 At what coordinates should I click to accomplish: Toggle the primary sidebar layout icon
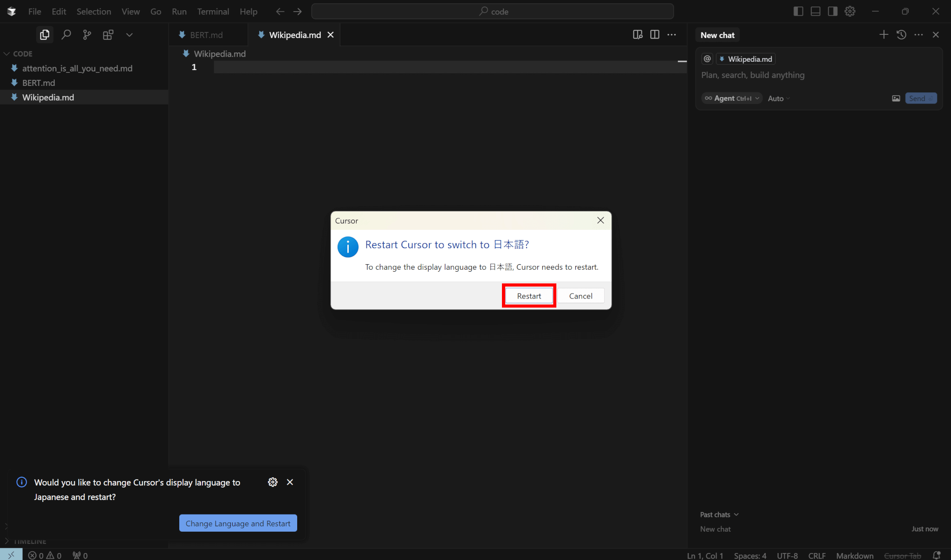point(798,12)
